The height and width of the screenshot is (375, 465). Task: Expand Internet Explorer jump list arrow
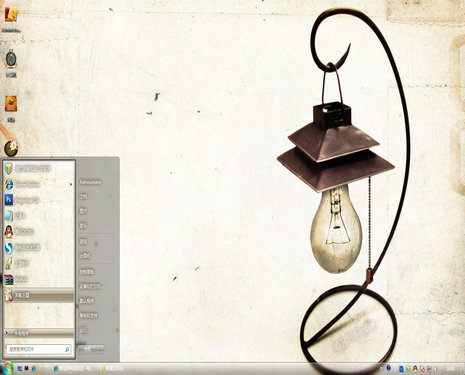[71, 184]
